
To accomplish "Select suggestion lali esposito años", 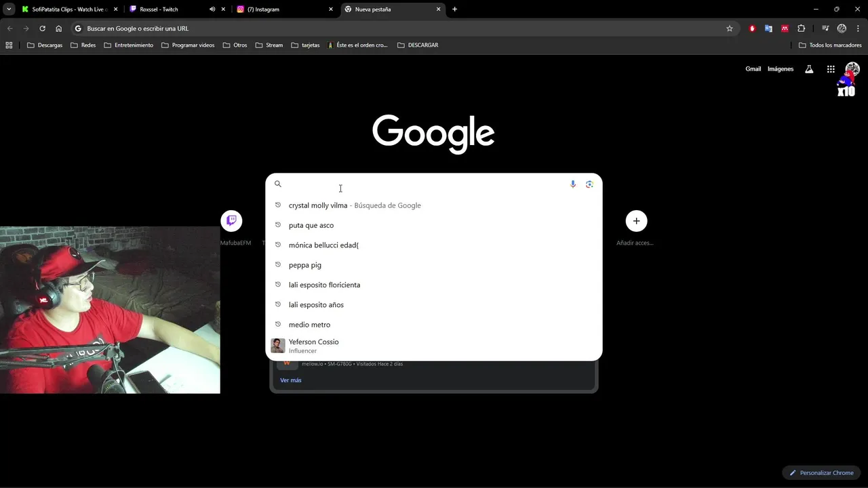I will (434, 304).
